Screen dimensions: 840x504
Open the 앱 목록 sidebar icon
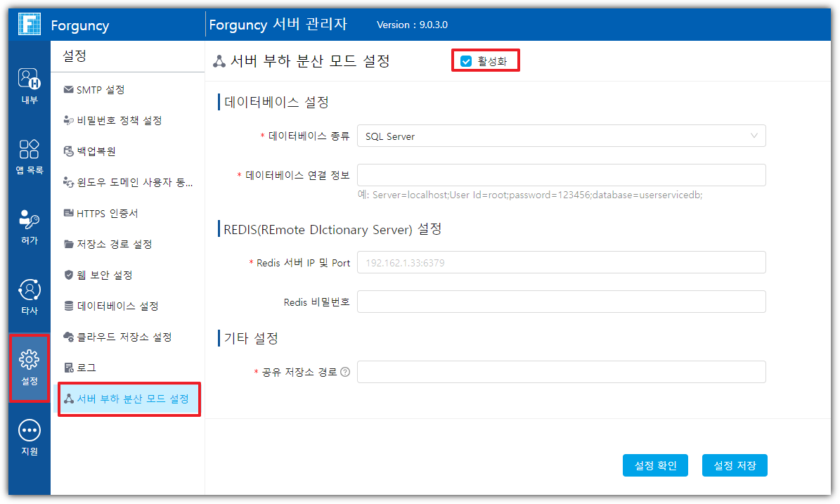pyautogui.click(x=30, y=149)
